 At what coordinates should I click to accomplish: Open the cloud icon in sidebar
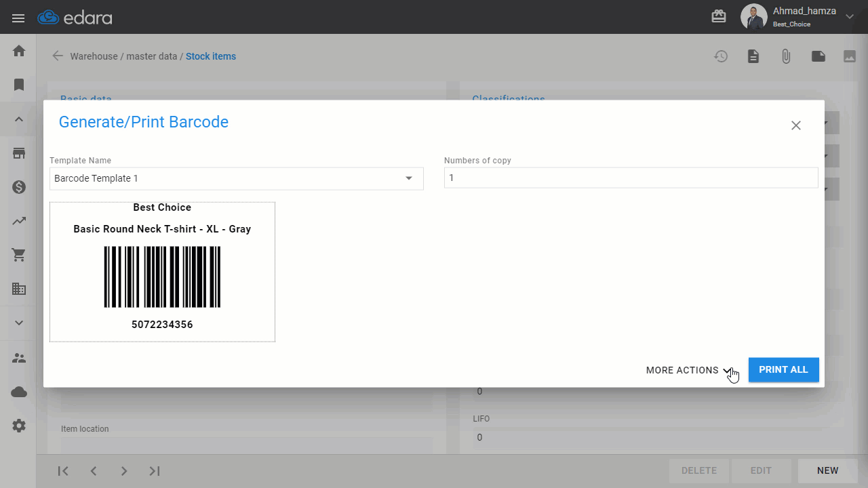[x=19, y=392]
